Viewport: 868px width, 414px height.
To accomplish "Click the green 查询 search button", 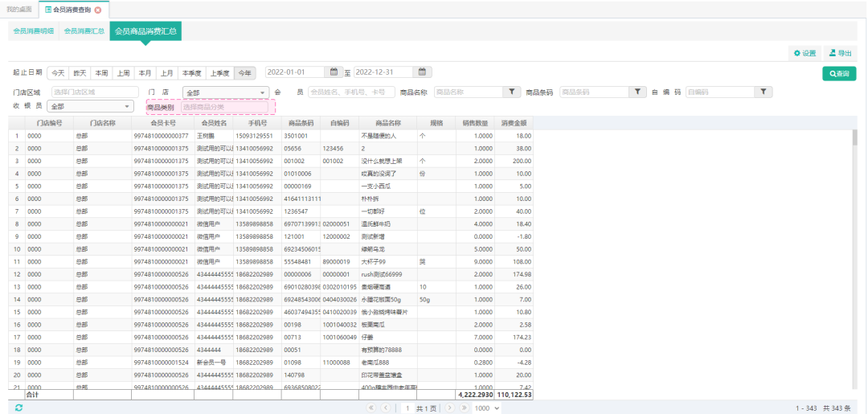I will [839, 73].
